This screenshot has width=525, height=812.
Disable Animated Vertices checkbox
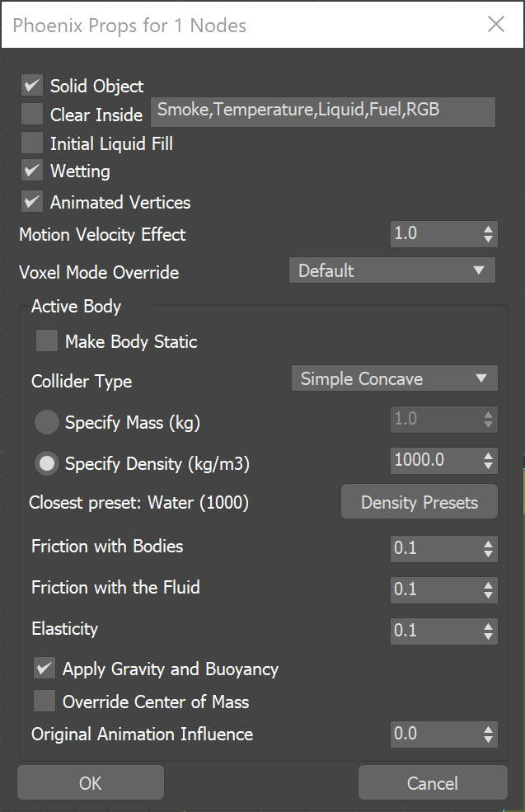point(31,201)
